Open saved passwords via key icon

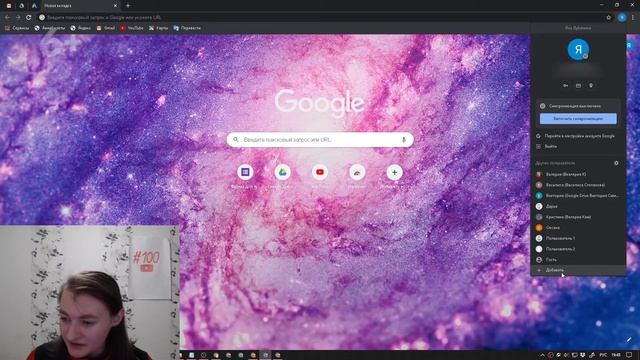click(x=565, y=86)
